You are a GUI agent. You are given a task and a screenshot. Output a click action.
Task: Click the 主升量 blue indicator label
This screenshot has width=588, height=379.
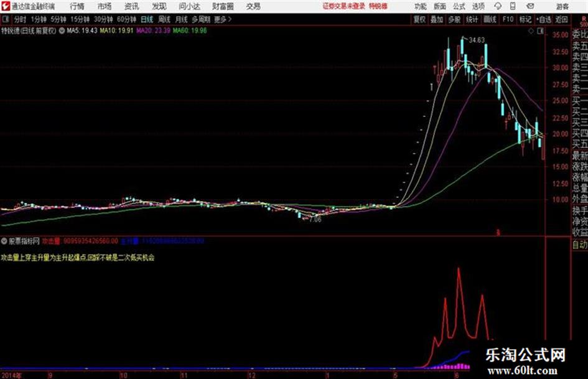pos(130,241)
